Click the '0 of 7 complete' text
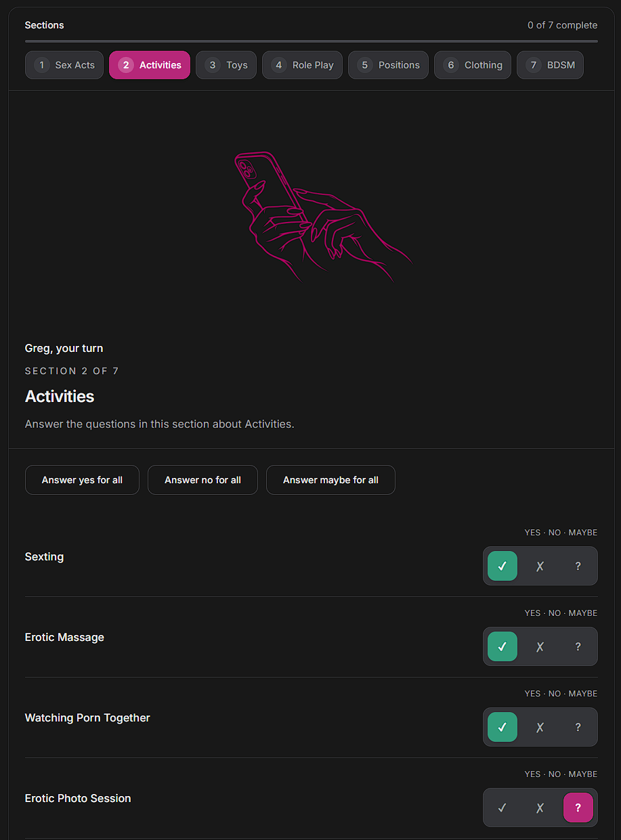 (x=562, y=25)
